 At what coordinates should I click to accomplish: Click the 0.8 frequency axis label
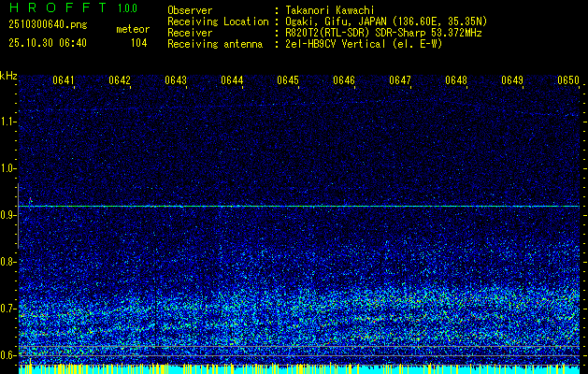7,262
